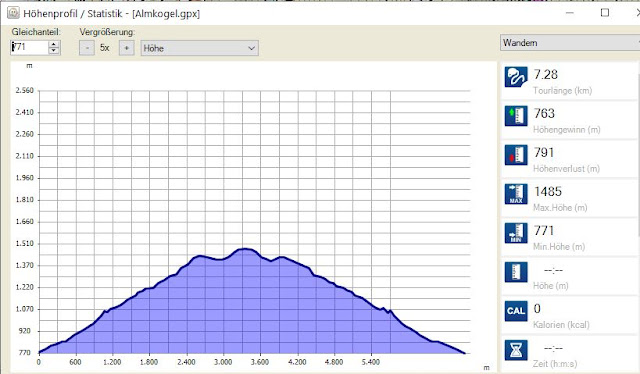640x374 pixels.
Task: Click the 2.560 y-axis label
Action: (x=24, y=90)
